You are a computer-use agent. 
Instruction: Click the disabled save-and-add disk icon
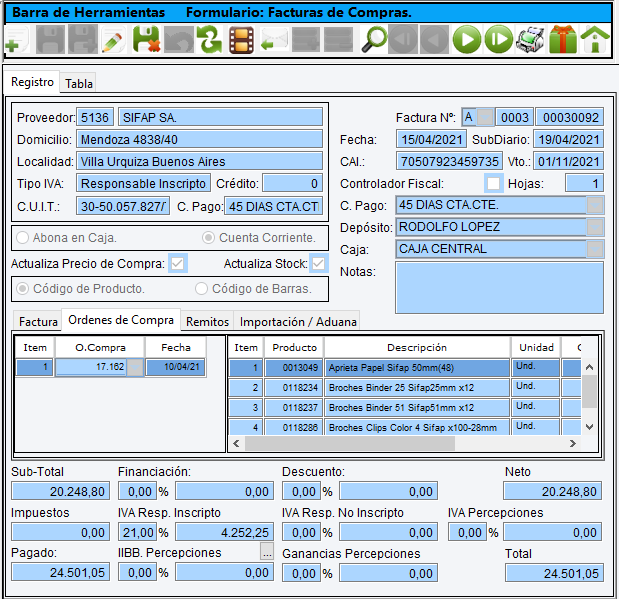tap(83, 39)
